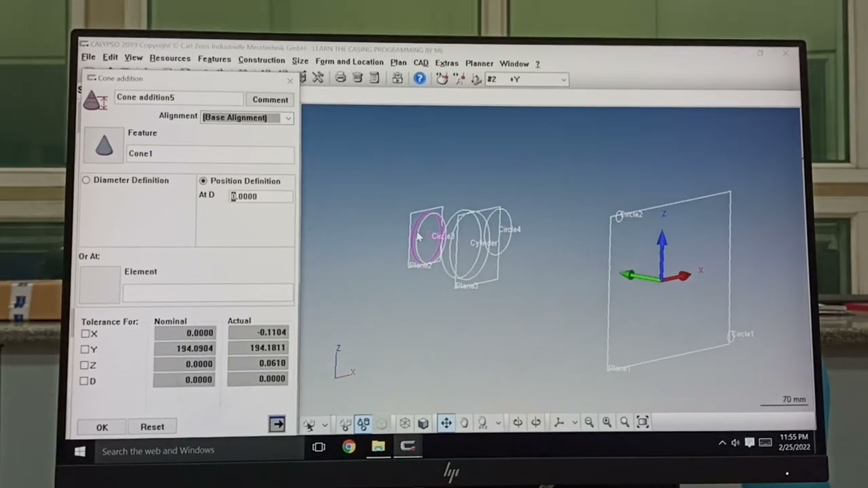Click the coordinate axes icon in the bottom toolbar
This screenshot has width=868, height=488.
point(559,422)
